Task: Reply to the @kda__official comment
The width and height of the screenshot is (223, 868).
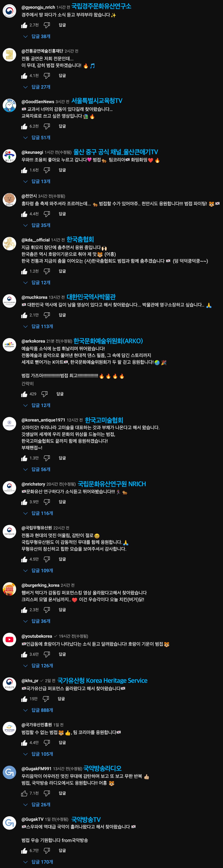Action: pos(62,271)
